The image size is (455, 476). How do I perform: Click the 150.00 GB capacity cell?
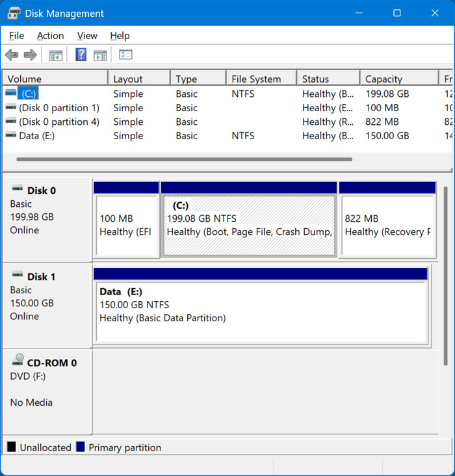click(x=387, y=136)
